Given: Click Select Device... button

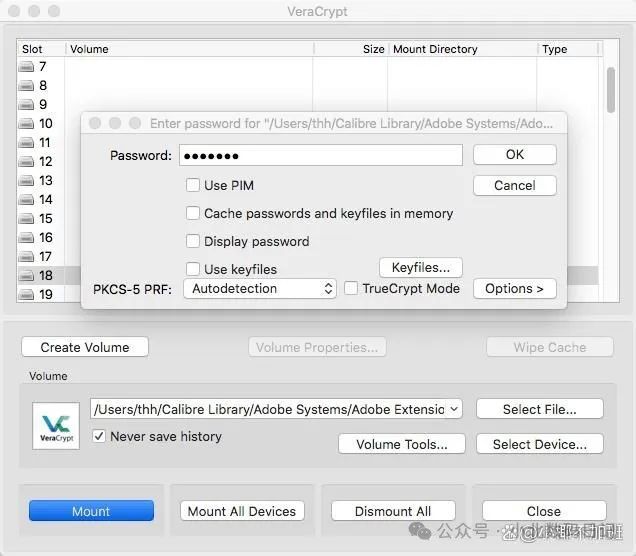Looking at the screenshot, I should (x=539, y=444).
